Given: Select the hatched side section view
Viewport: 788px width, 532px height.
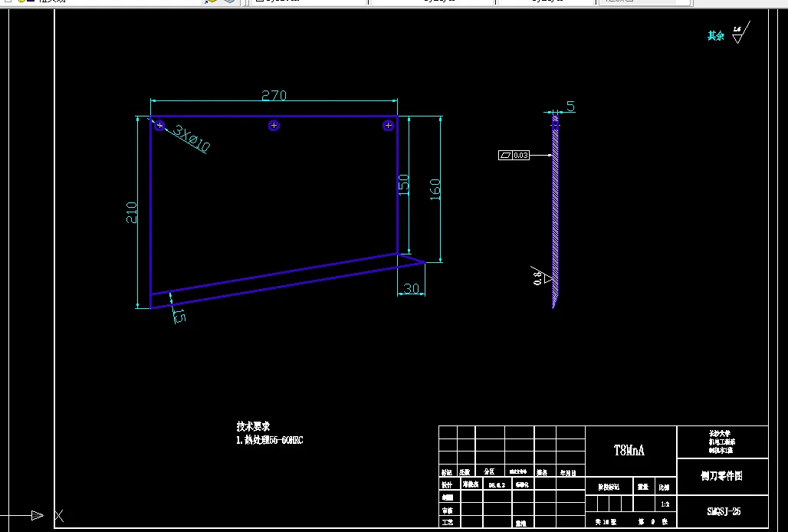Looking at the screenshot, I should (555, 212).
